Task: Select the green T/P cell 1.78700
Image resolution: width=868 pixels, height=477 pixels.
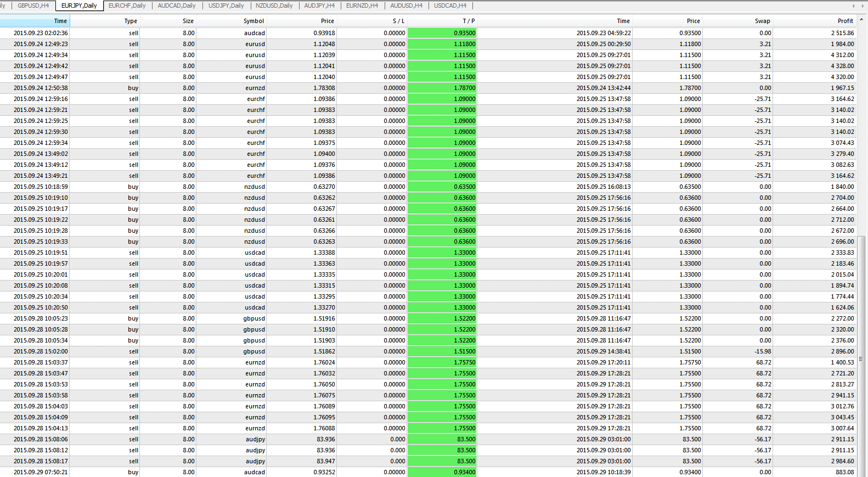Action: (x=442, y=88)
